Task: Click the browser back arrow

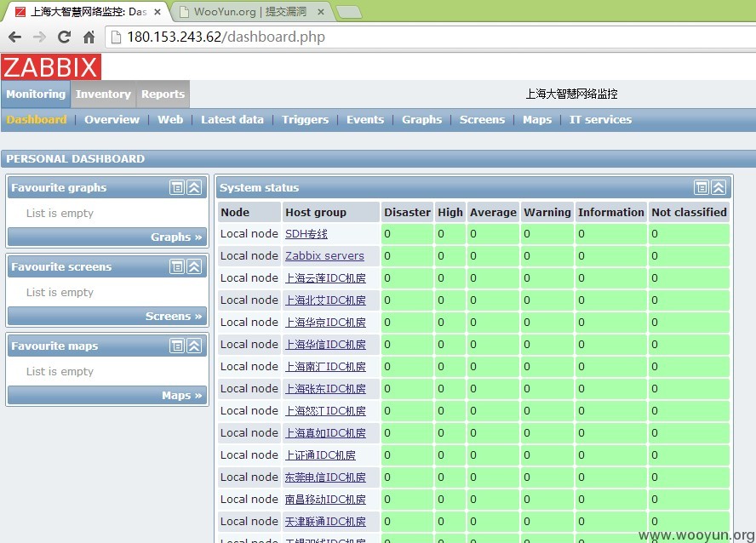Action: point(15,37)
